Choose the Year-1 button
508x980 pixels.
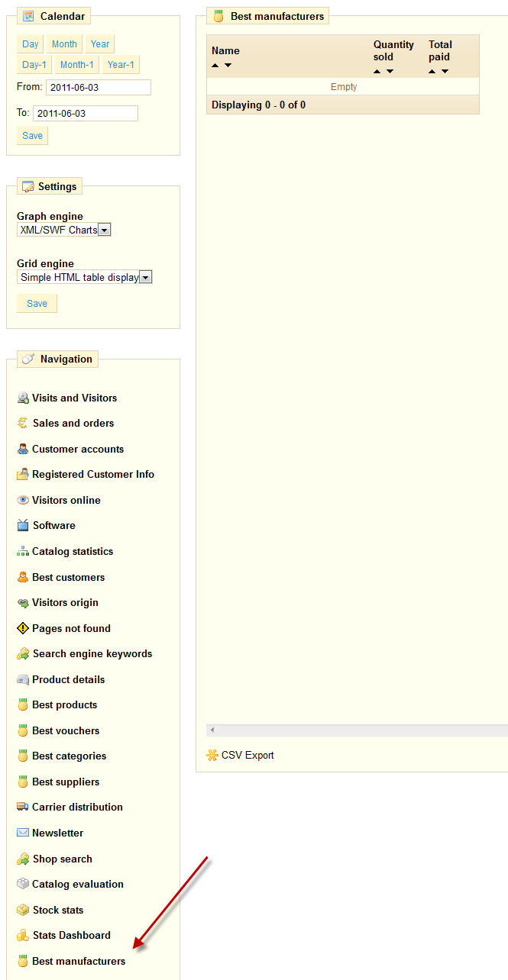pos(121,65)
